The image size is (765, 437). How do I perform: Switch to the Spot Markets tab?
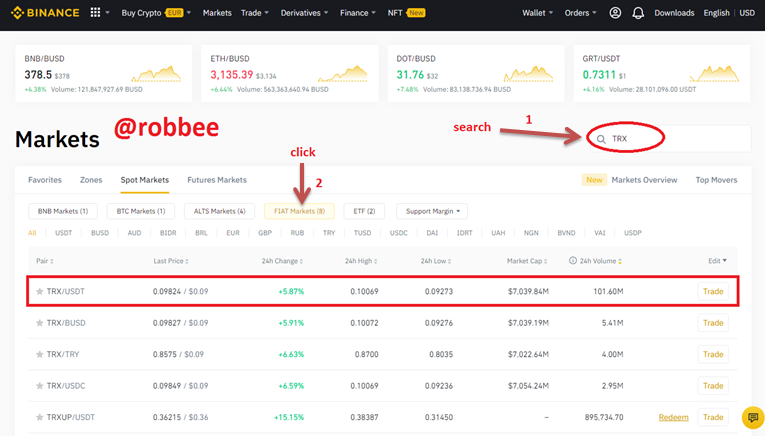[x=145, y=180]
